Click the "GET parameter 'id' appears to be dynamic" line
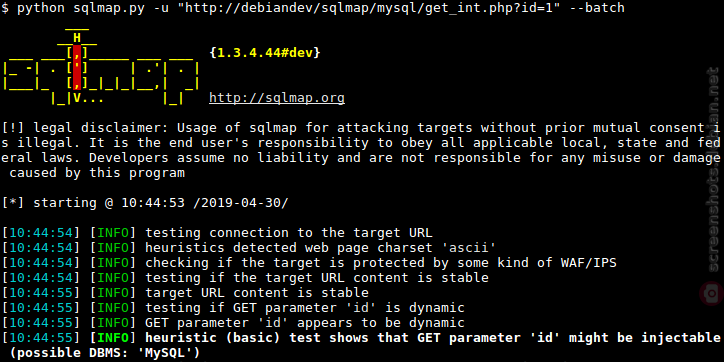Image resolution: width=724 pixels, height=362 pixels. (233, 323)
